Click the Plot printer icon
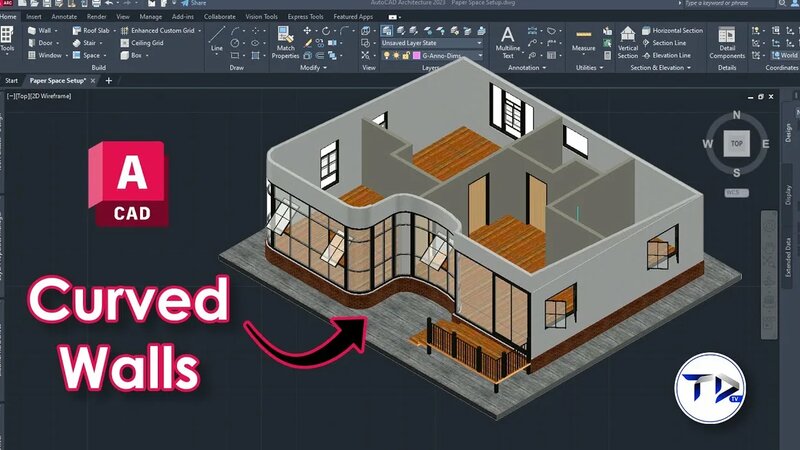800x450 pixels. [x=96, y=4]
